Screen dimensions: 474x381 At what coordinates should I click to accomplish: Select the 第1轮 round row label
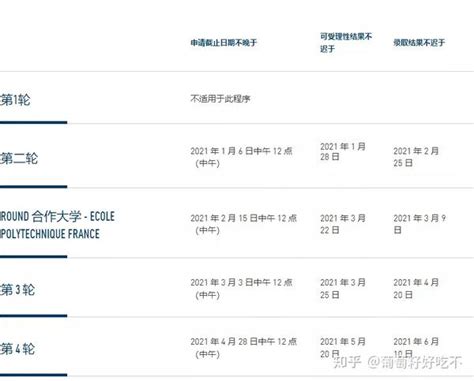(15, 100)
